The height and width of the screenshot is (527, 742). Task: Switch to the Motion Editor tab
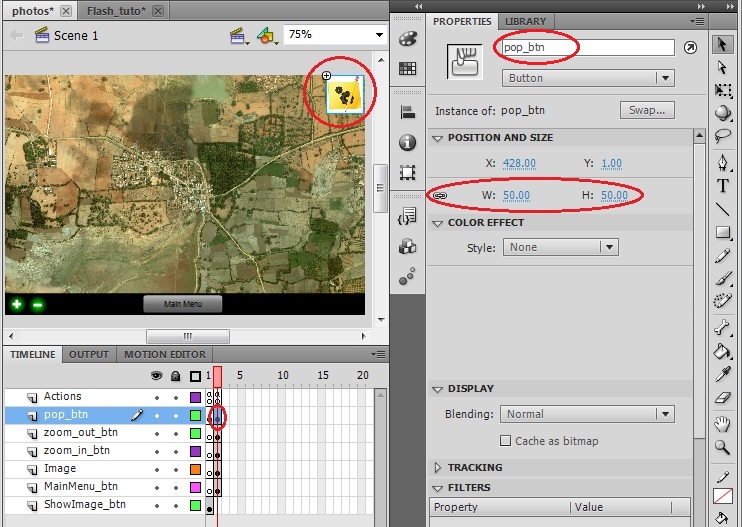165,355
